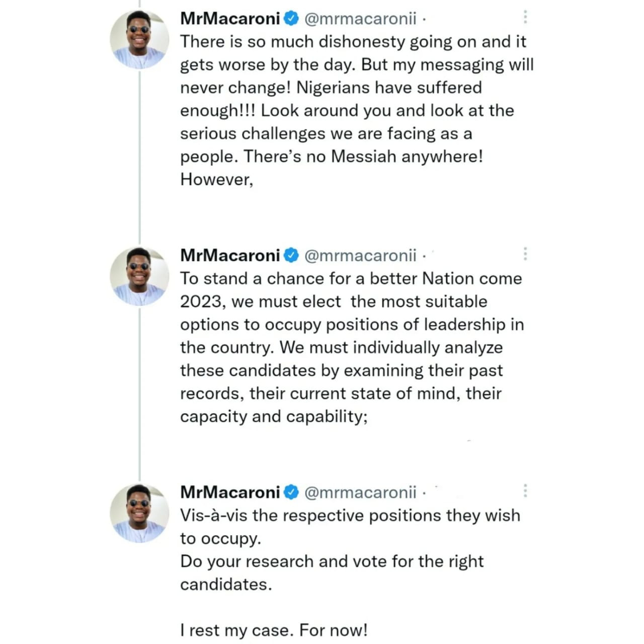Click MrMacaroni display name on second tweet
Screen dimensions: 644x644
[x=230, y=256]
